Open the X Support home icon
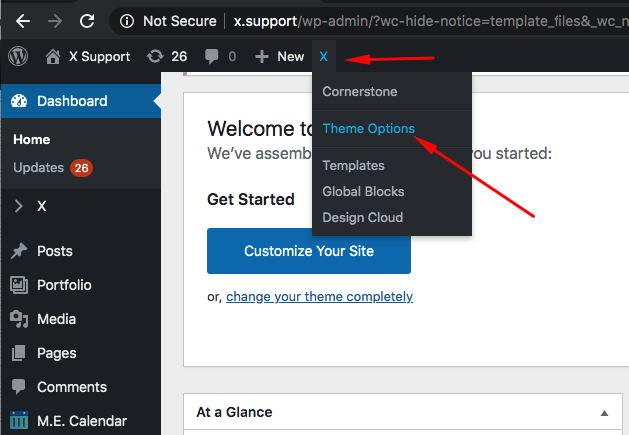This screenshot has width=629, height=435. point(53,57)
